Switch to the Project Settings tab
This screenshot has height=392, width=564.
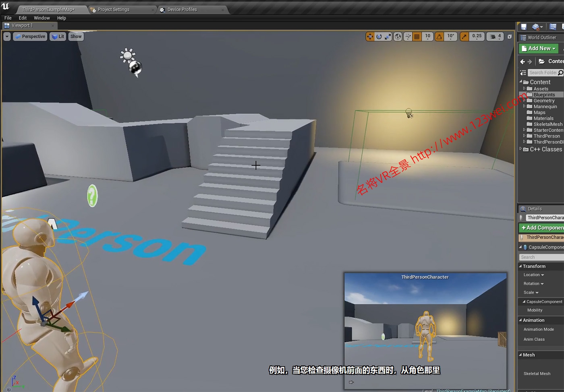113,10
